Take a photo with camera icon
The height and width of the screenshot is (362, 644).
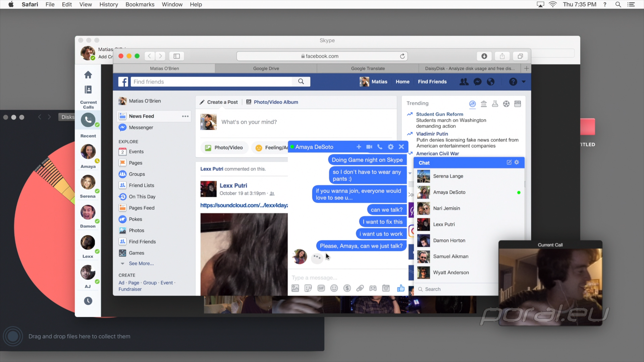coord(386,288)
